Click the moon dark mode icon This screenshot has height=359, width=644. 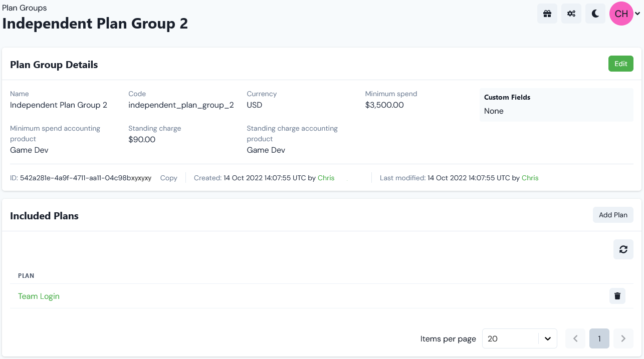coord(595,14)
